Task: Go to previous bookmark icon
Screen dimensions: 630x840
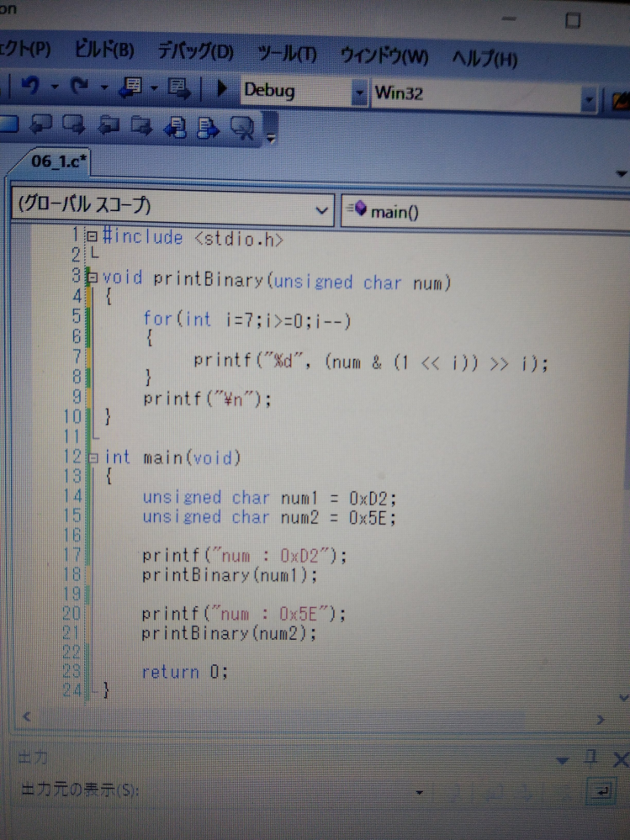Action: tap(40, 124)
